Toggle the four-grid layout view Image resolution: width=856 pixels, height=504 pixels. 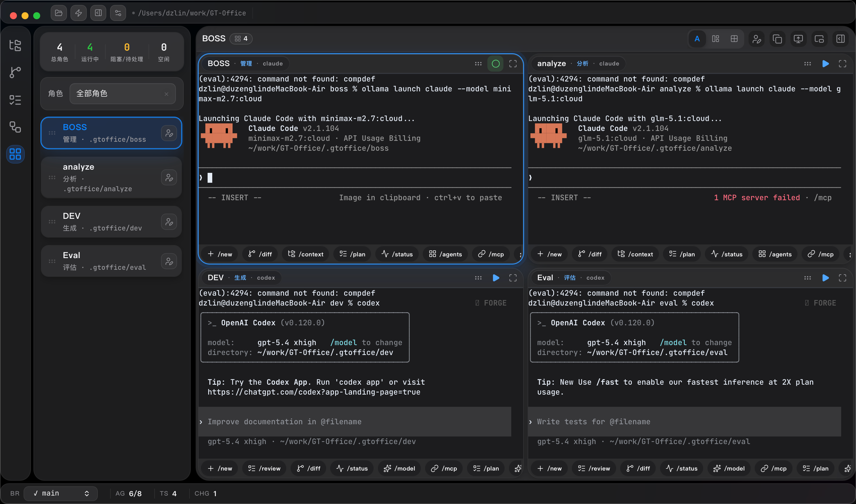point(734,39)
